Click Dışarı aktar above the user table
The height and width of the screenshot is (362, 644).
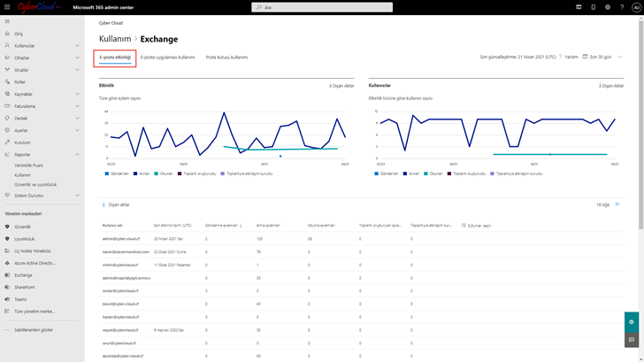(x=116, y=204)
